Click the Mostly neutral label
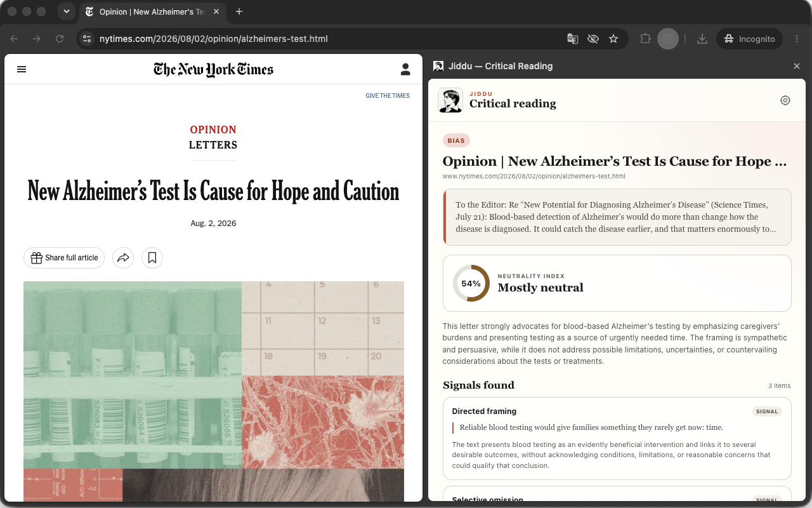This screenshot has height=508, width=812. point(540,288)
